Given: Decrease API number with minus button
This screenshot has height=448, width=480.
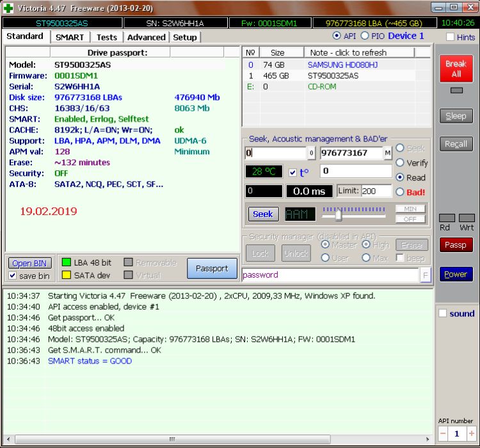Looking at the screenshot, I should [x=443, y=434].
